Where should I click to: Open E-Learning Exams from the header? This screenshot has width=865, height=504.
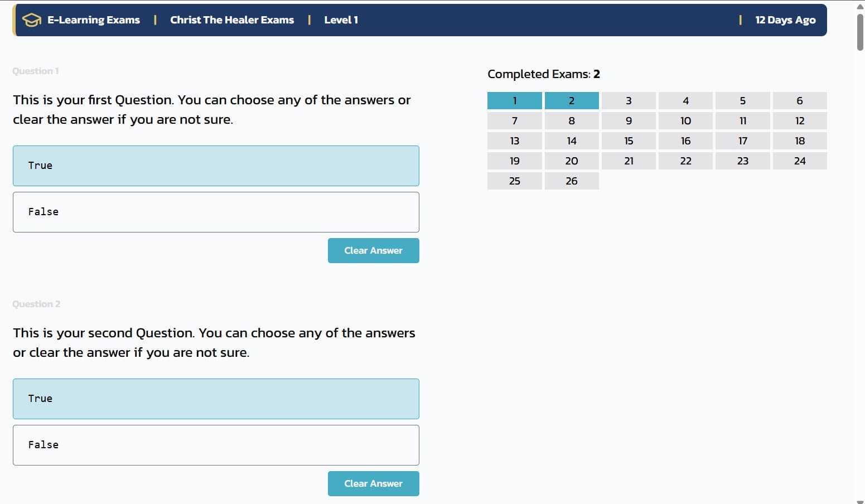coord(94,20)
